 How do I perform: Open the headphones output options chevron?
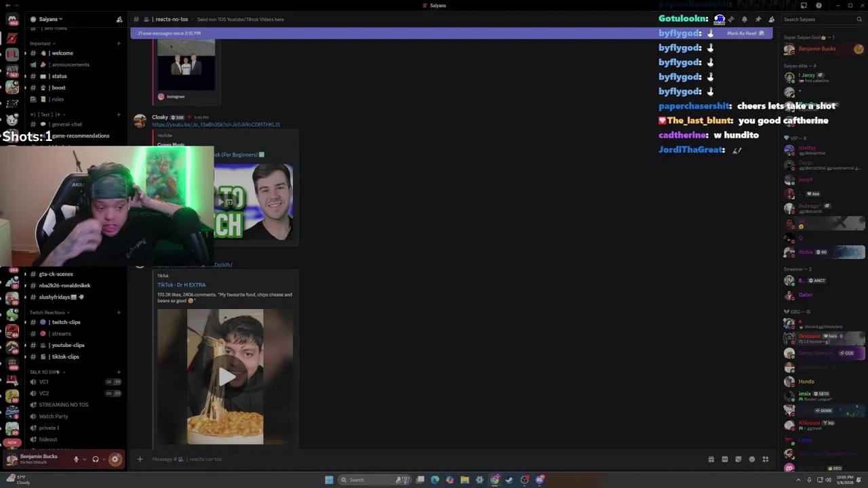pyautogui.click(x=104, y=460)
